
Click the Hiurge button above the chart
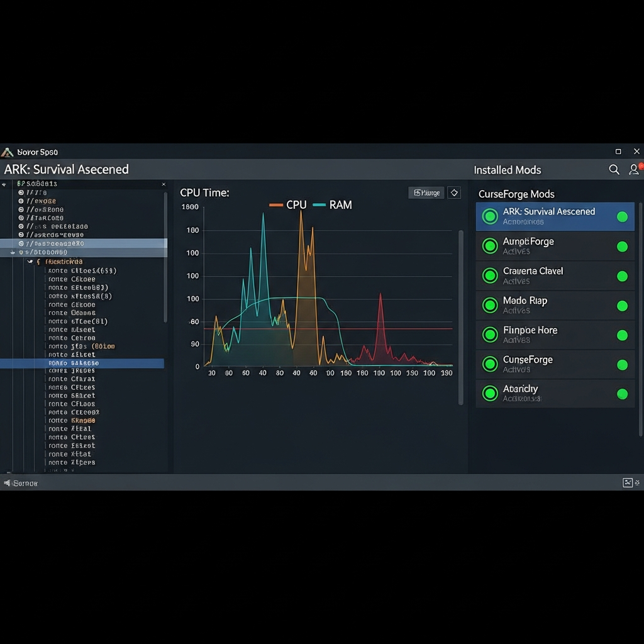click(x=426, y=192)
